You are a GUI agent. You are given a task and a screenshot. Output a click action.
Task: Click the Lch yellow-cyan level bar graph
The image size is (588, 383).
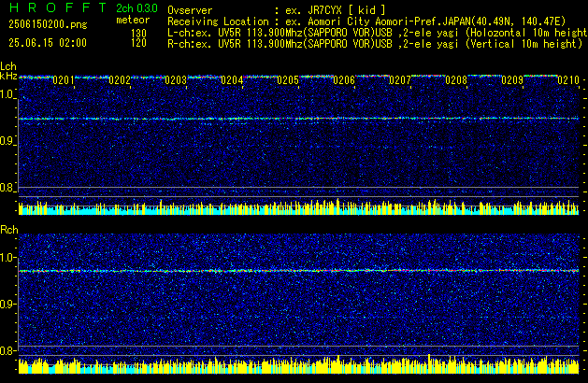(299, 207)
